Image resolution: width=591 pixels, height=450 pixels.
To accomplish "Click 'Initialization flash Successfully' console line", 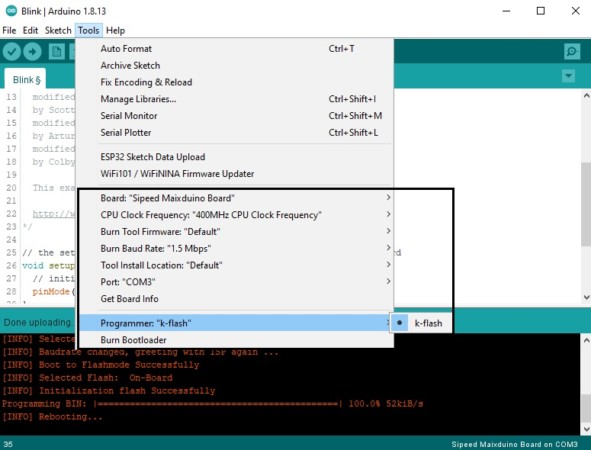I will [x=109, y=391].
